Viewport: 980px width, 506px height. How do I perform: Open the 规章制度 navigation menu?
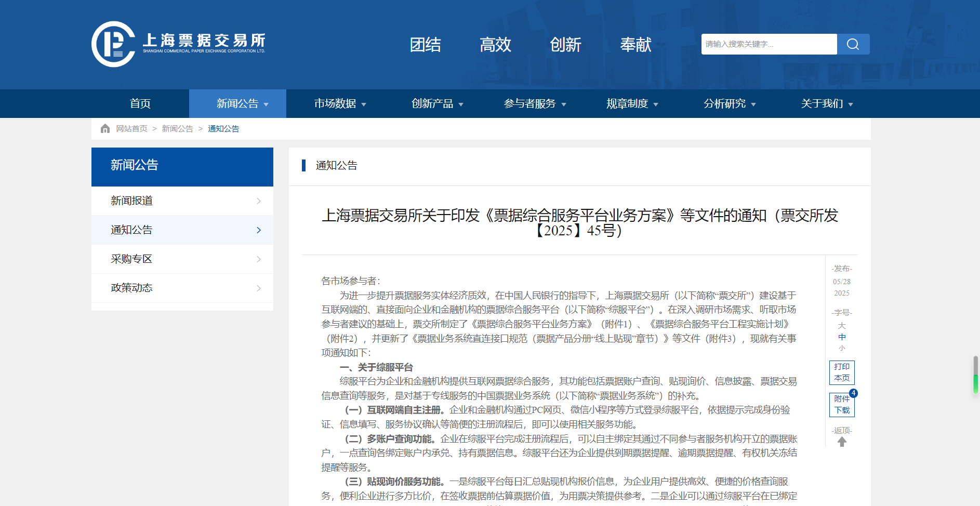point(632,104)
